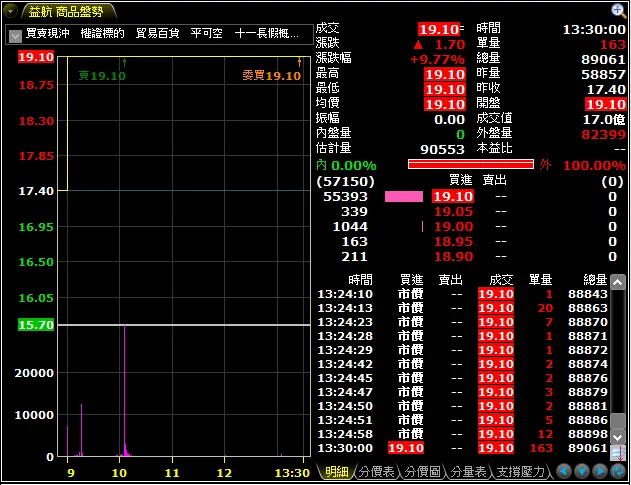The height and width of the screenshot is (485, 631).
Task: Click the scrollbar up arrow in trade list
Action: pyautogui.click(x=618, y=282)
